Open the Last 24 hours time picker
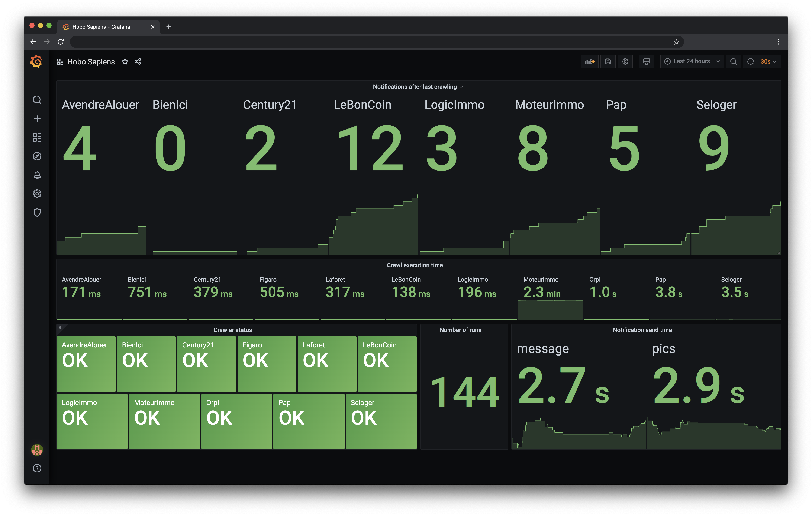The width and height of the screenshot is (812, 516). (692, 61)
